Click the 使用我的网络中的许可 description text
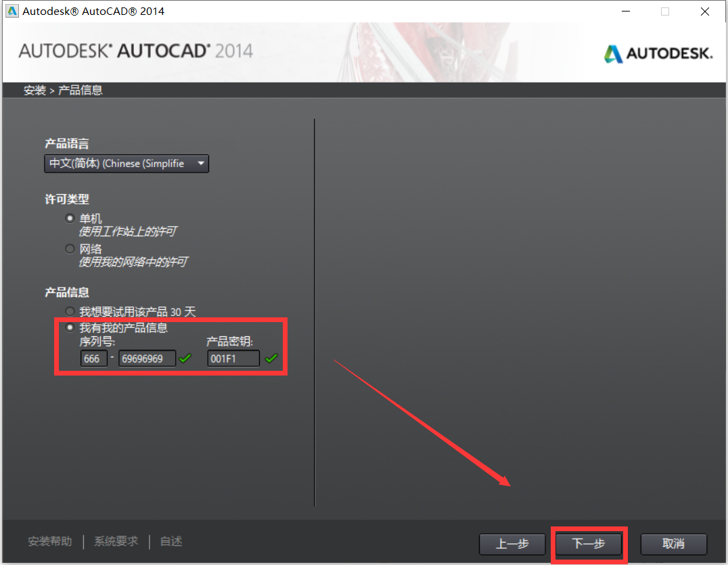Image resolution: width=728 pixels, height=565 pixels. pos(133,262)
